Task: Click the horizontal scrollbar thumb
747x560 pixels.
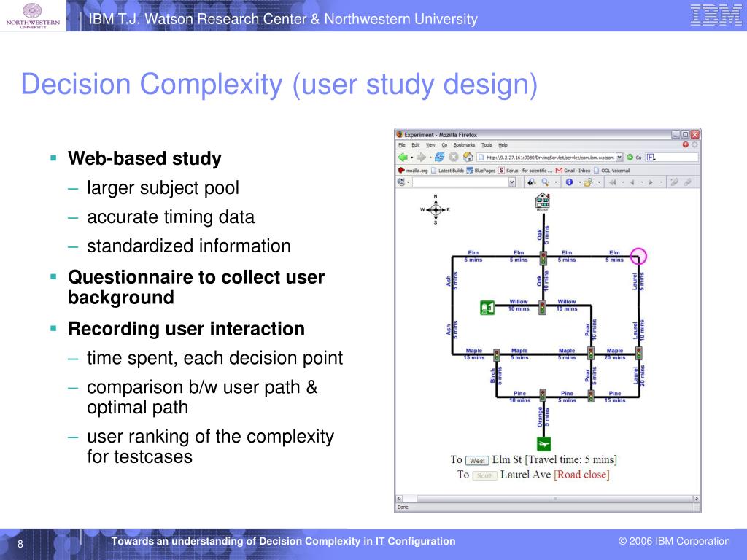Action: (554, 498)
